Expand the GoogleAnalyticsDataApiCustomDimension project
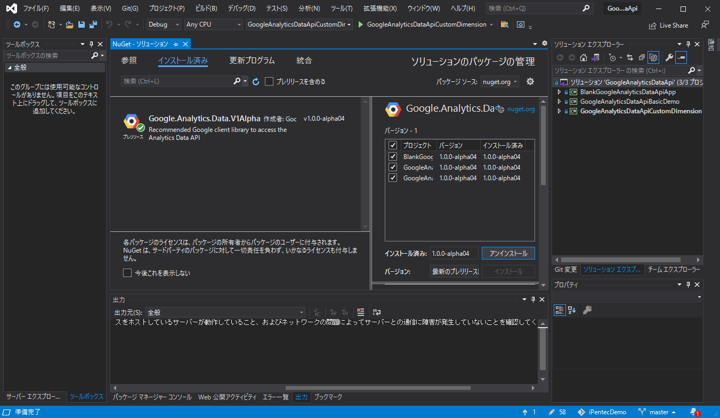Viewport: 720px width, 418px height. click(559, 111)
